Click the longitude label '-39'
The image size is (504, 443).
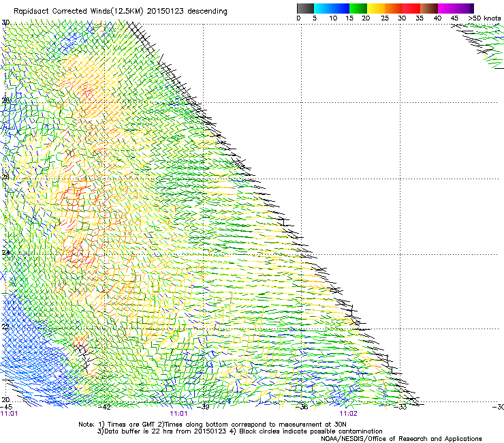(203, 407)
